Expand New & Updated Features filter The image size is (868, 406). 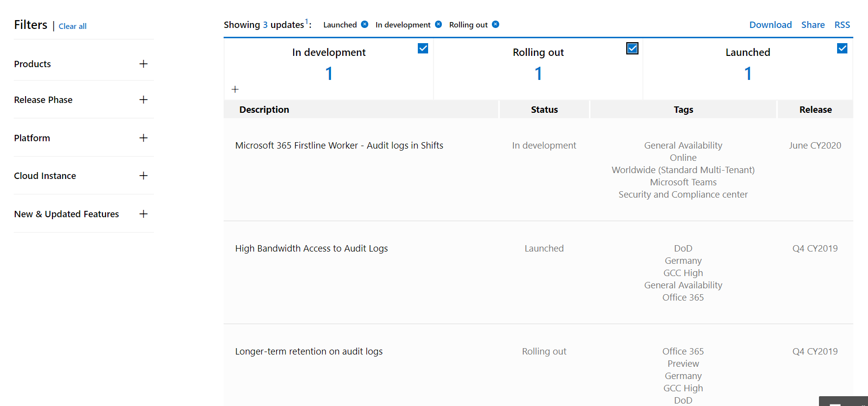click(x=143, y=214)
